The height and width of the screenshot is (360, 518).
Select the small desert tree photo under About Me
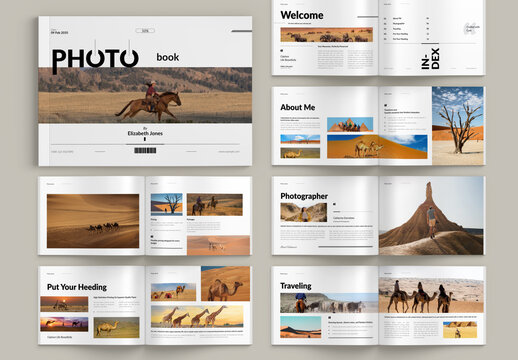[300, 139]
